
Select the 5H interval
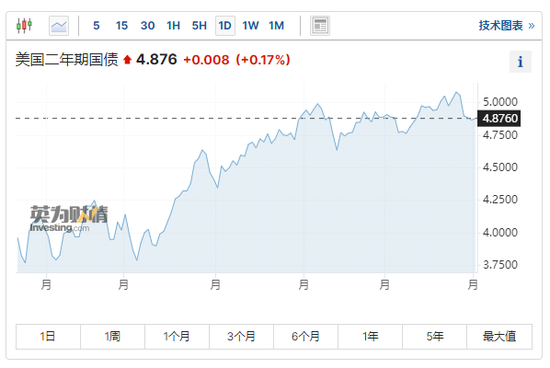pos(199,26)
